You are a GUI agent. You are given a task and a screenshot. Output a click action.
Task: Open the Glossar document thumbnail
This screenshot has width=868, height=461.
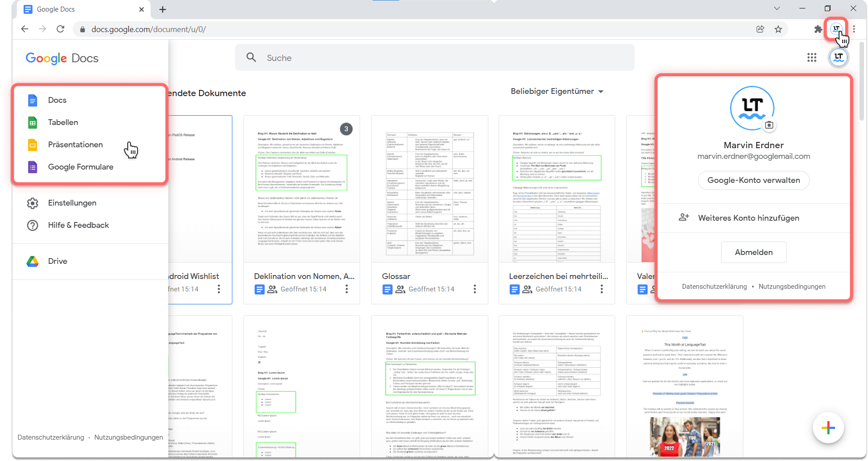coord(430,189)
